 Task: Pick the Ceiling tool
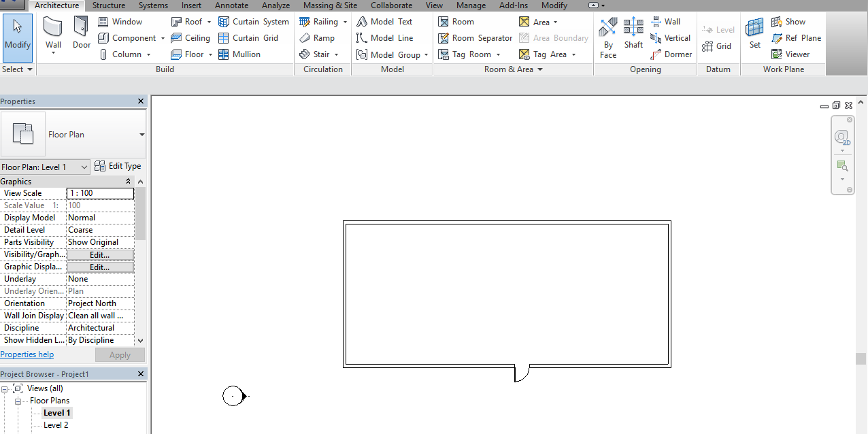tap(190, 38)
